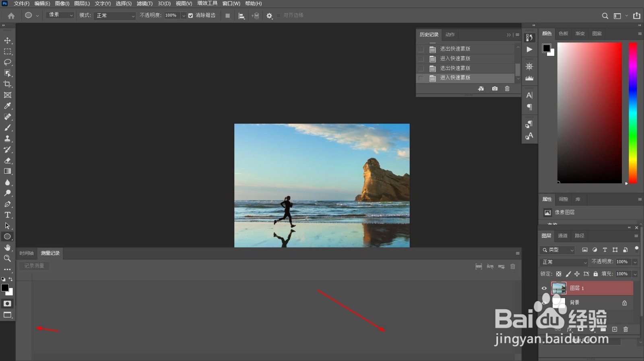Select the Gradient tool
The image size is (644, 361).
pyautogui.click(x=7, y=171)
